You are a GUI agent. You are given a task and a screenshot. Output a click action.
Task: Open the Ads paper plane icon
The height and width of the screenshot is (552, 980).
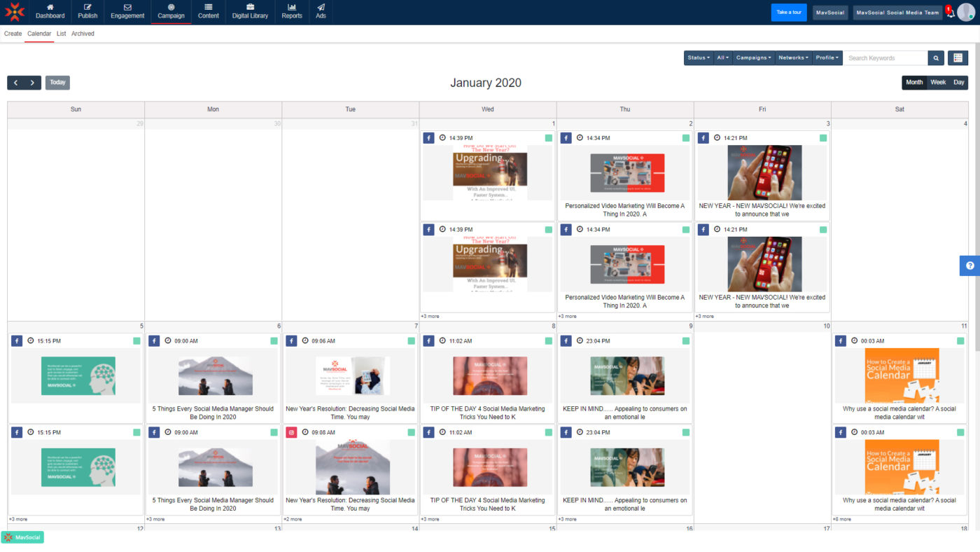coord(321,7)
